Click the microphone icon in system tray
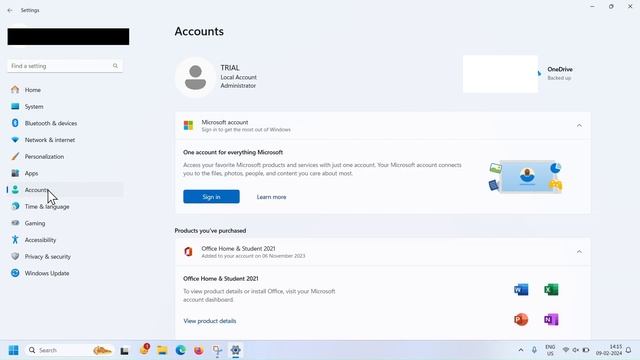This screenshot has width=640, height=360. pyautogui.click(x=534, y=350)
